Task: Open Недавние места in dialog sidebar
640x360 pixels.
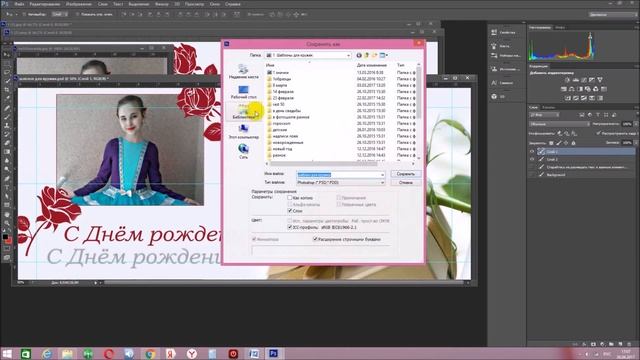Action: [x=244, y=71]
